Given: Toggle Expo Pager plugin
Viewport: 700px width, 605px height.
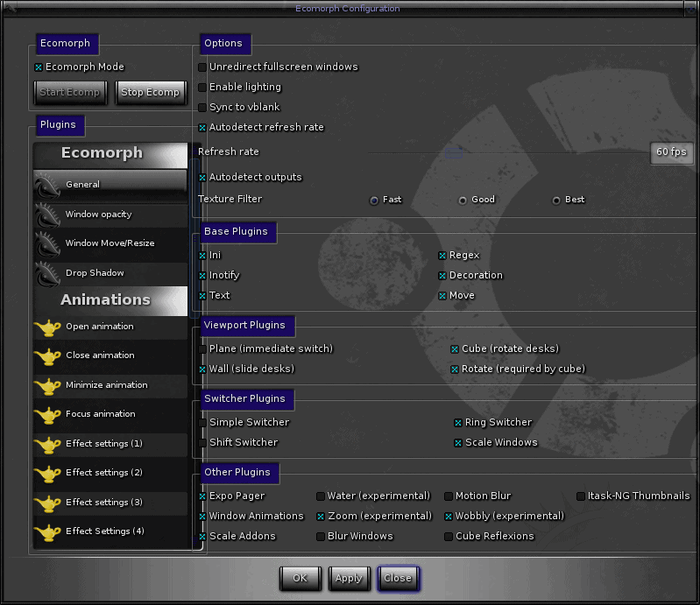Looking at the screenshot, I should pos(202,496).
